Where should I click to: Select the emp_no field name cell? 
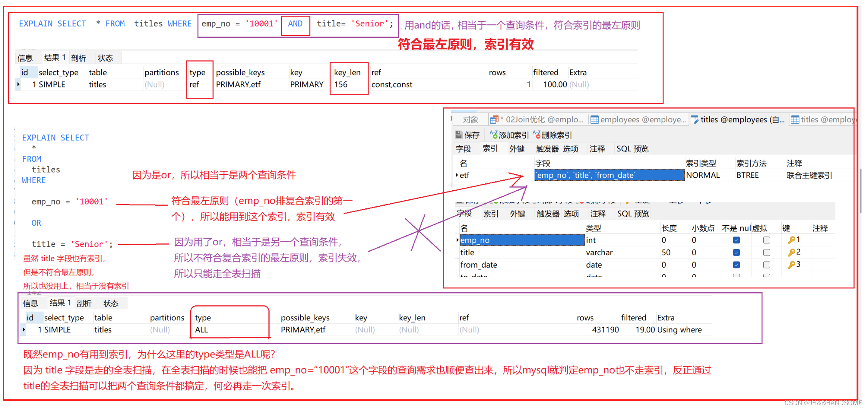click(x=522, y=240)
